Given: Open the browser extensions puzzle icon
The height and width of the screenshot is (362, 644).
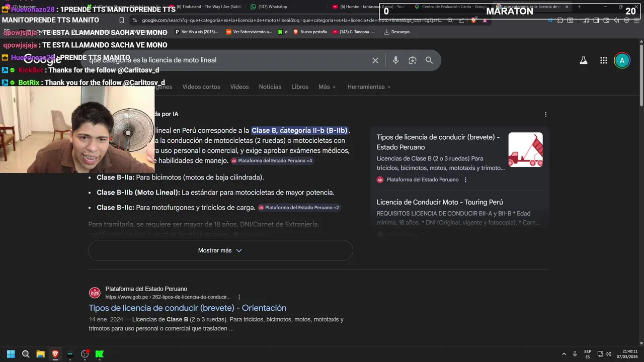Looking at the screenshot, I should tap(560, 20).
